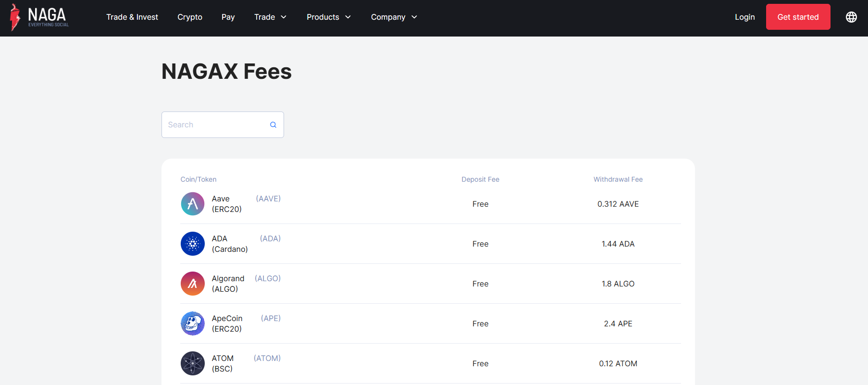Click the search magnifier icon

273,125
